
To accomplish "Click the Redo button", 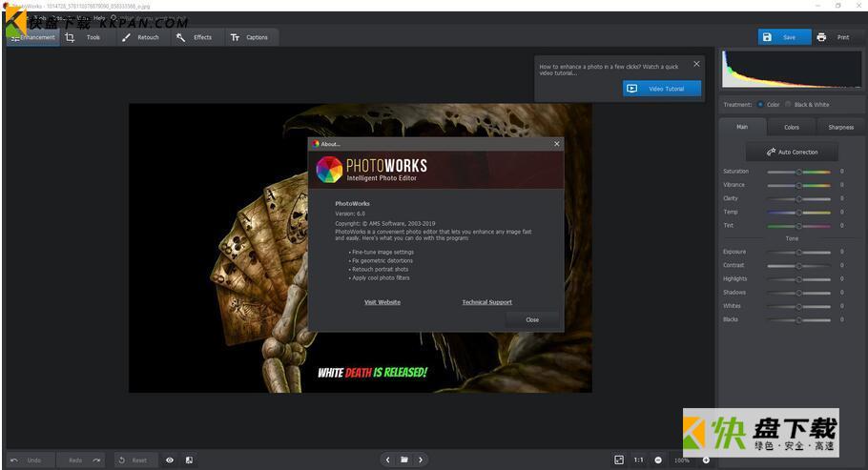I will (80, 460).
